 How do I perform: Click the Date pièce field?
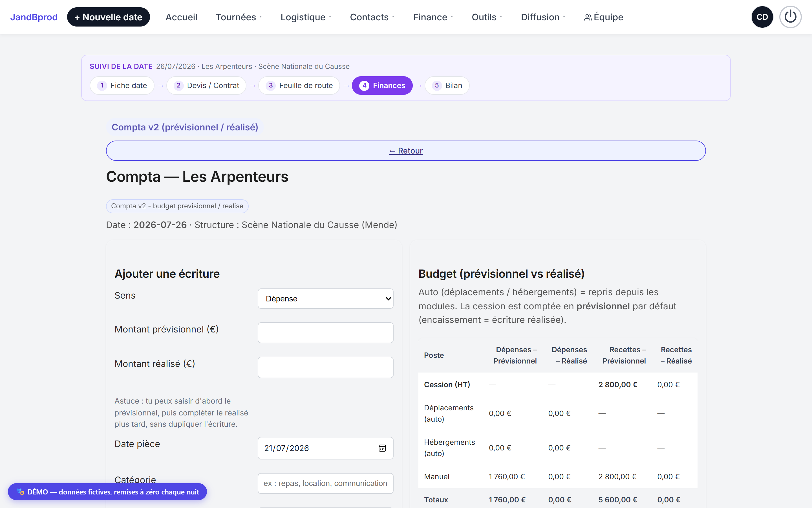coord(325,448)
